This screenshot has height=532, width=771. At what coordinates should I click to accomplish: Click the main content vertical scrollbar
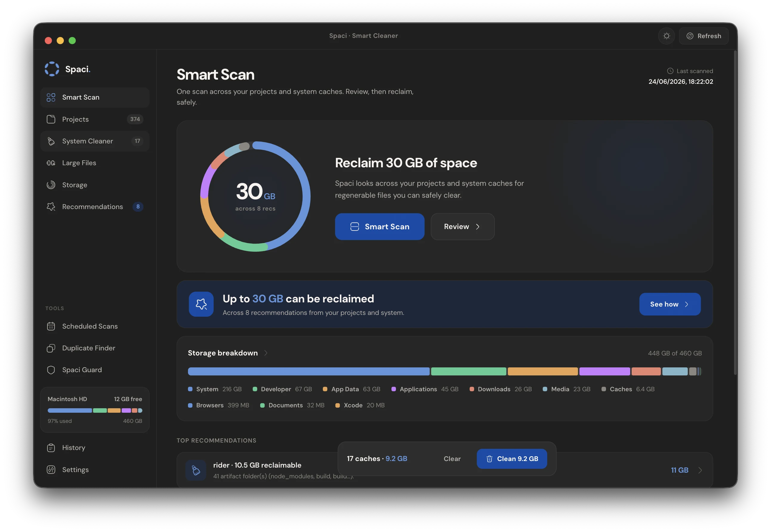click(x=735, y=213)
